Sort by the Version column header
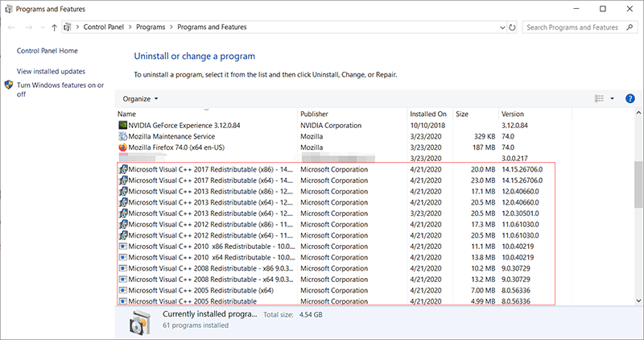Image resolution: width=644 pixels, height=340 pixels. (535, 114)
